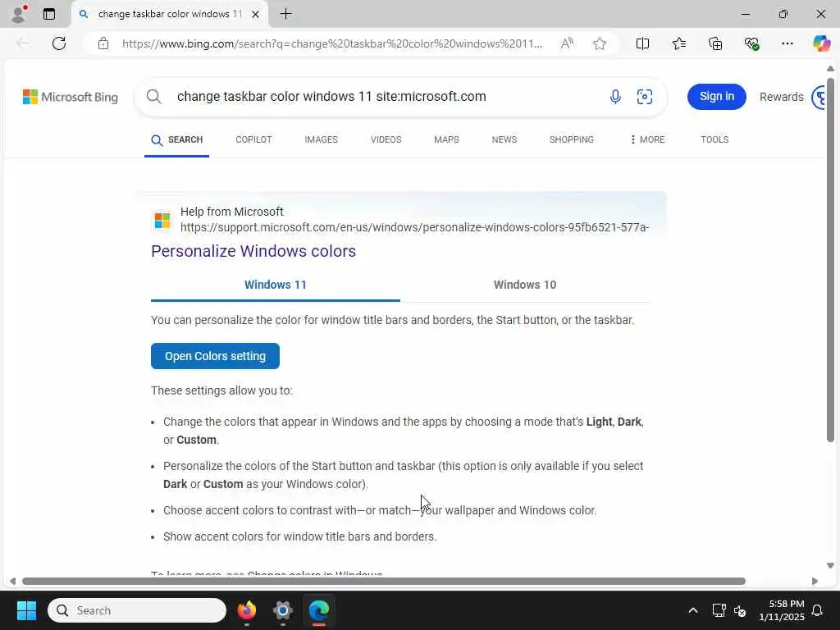The height and width of the screenshot is (630, 840).
Task: Click the scroll right arrow
Action: 815,582
